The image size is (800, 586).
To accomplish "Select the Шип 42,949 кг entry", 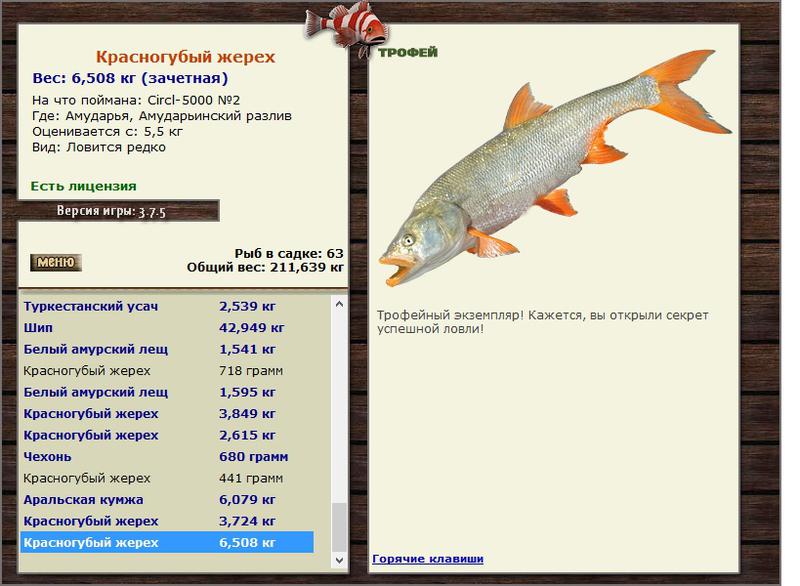I will point(167,328).
